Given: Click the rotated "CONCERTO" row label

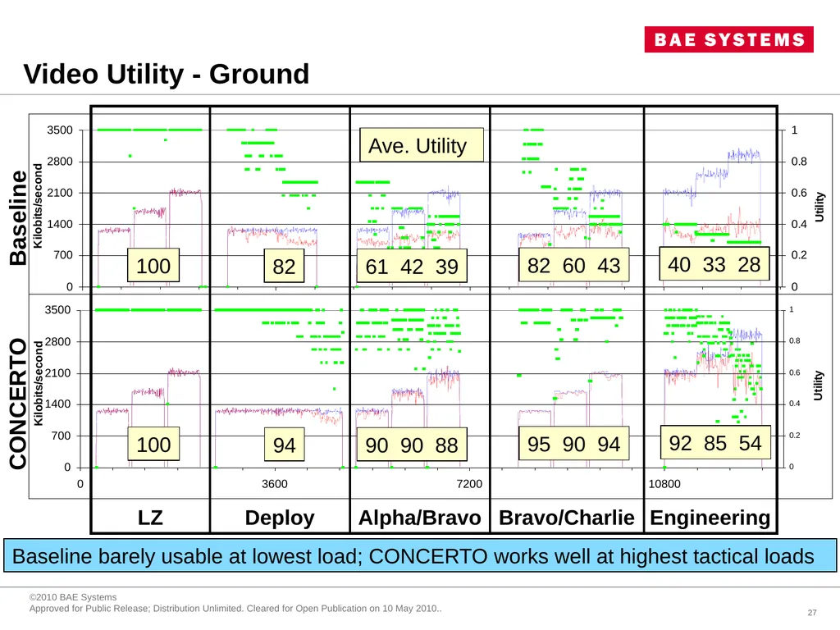Looking at the screenshot, I should click(x=18, y=404).
